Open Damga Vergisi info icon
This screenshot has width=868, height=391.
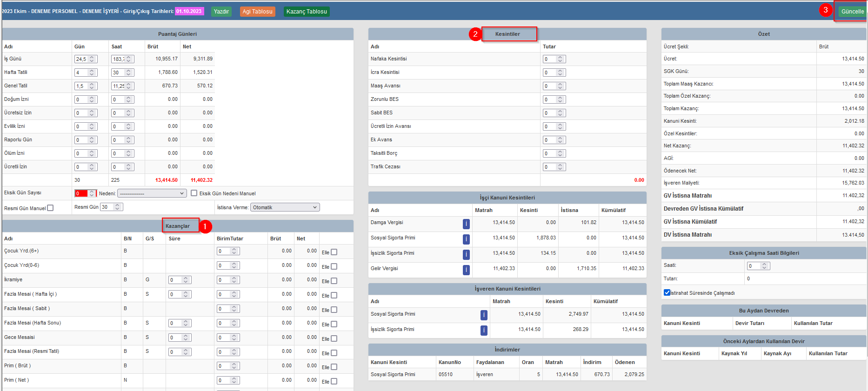coord(466,224)
